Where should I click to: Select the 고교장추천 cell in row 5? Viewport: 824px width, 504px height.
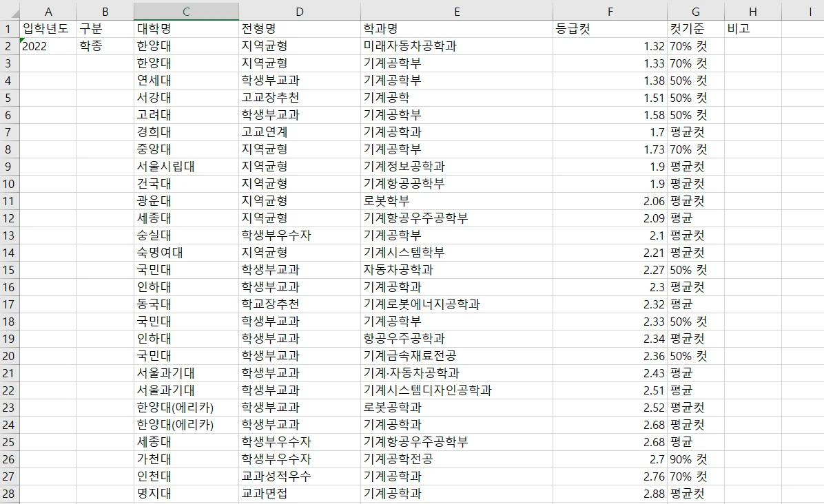click(x=299, y=97)
